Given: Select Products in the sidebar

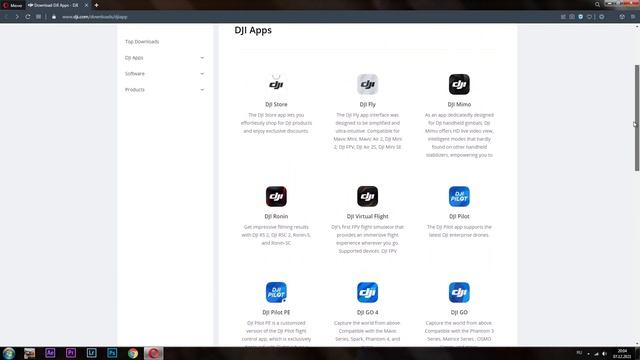Looking at the screenshot, I should pyautogui.click(x=135, y=89).
